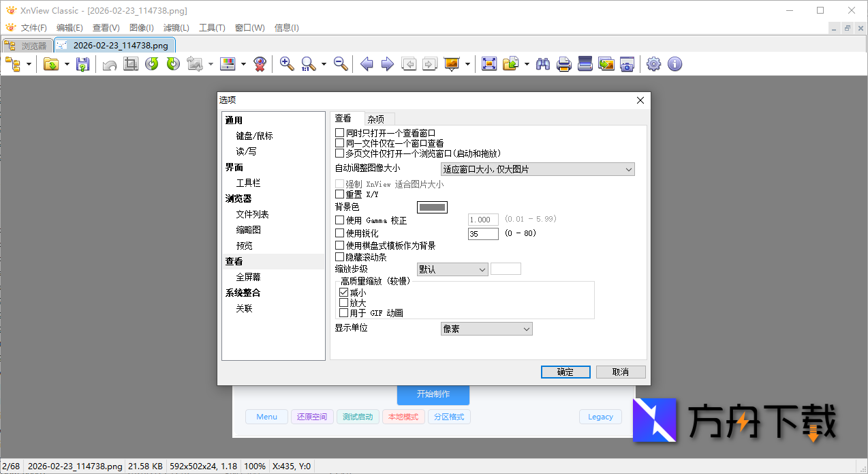
Task: Click the 确定 button
Action: [x=565, y=372]
